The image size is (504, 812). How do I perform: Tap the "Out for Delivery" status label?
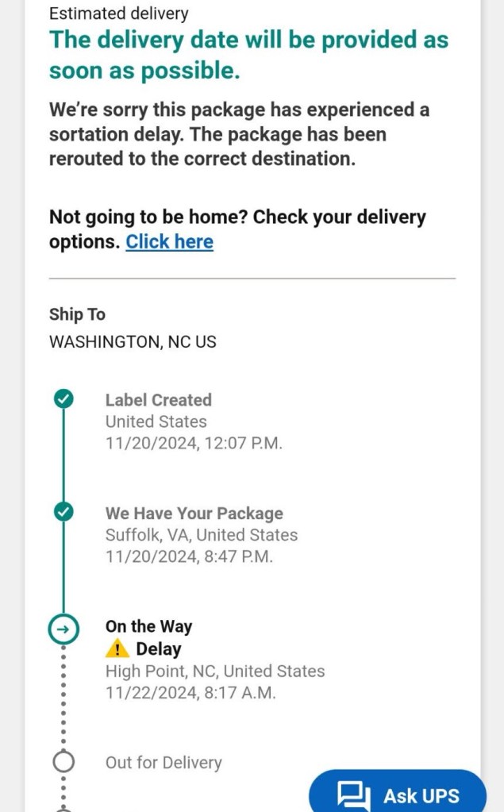click(164, 763)
